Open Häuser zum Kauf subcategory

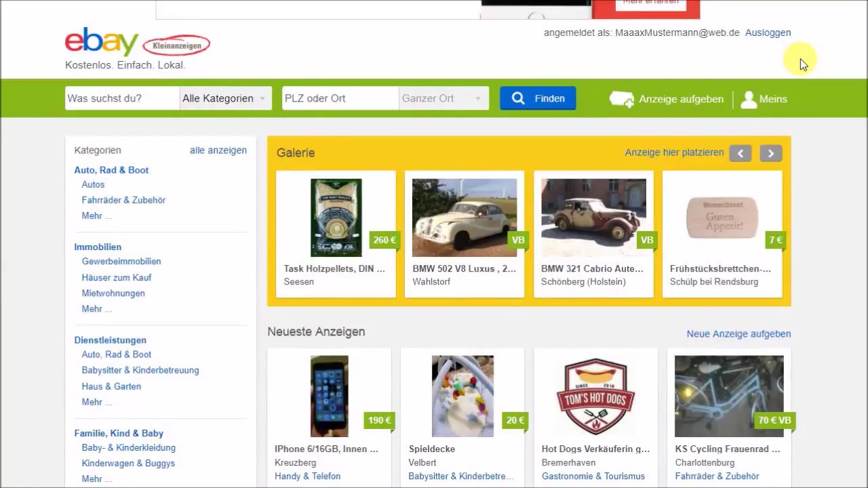(117, 277)
